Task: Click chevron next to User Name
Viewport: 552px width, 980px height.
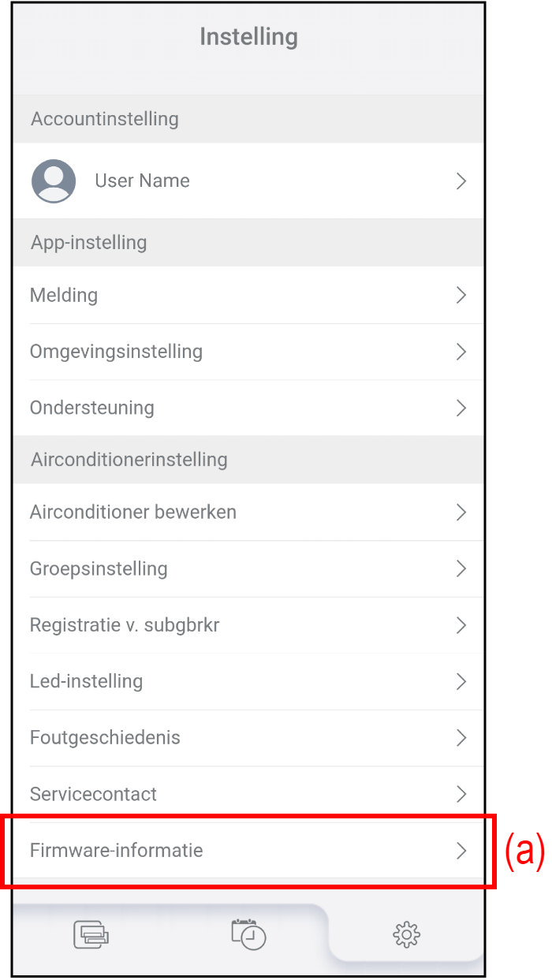Action: pos(461,181)
